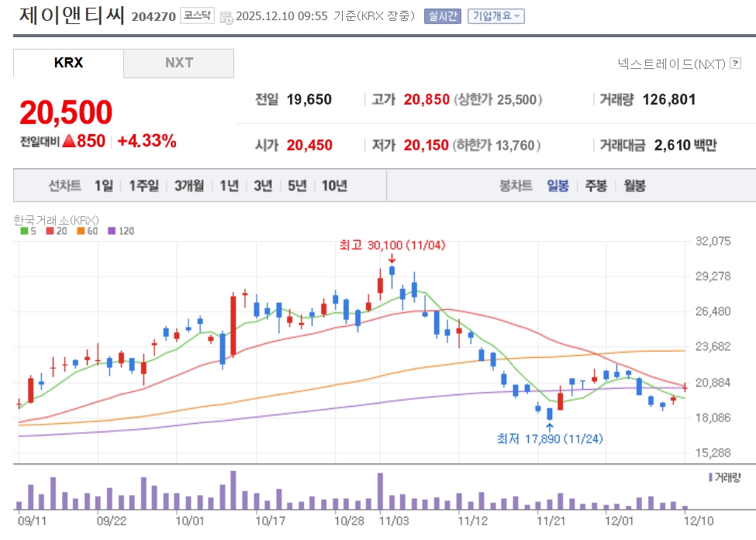Select the 일봉 daily candle chart

point(558,185)
